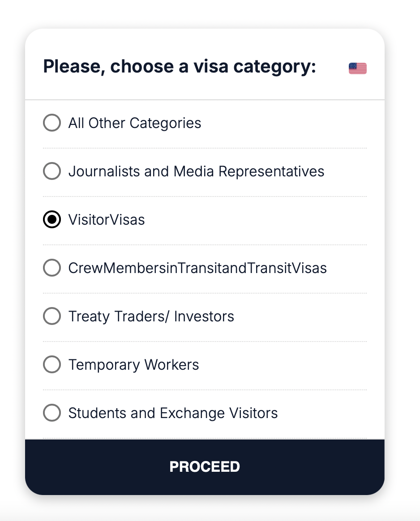Image resolution: width=420 pixels, height=521 pixels.
Task: Click the 'Temporary Workers' label text
Action: coord(133,365)
